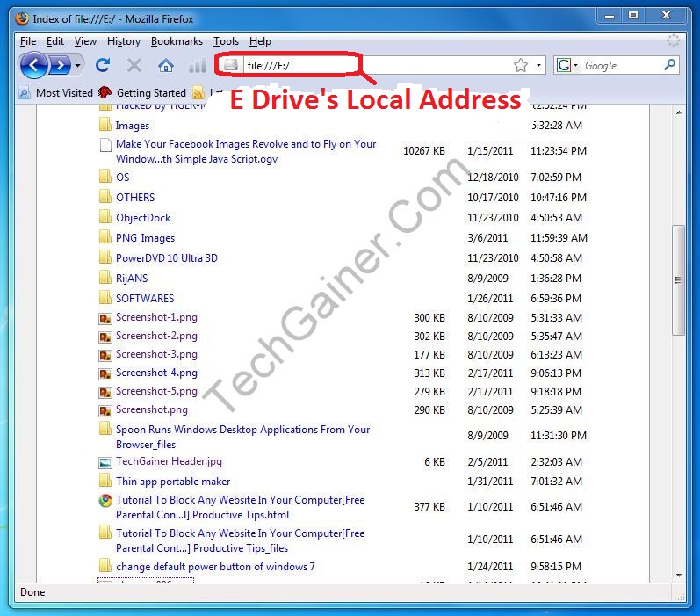700x616 pixels.
Task: Open the recent pages history dropdown arrow
Action: [77, 66]
